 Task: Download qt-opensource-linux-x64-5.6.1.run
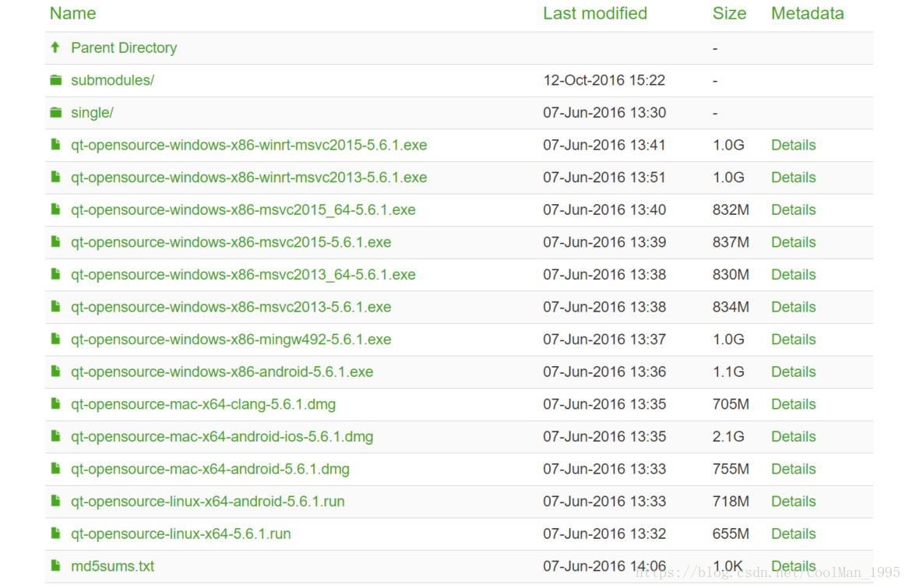pos(181,534)
